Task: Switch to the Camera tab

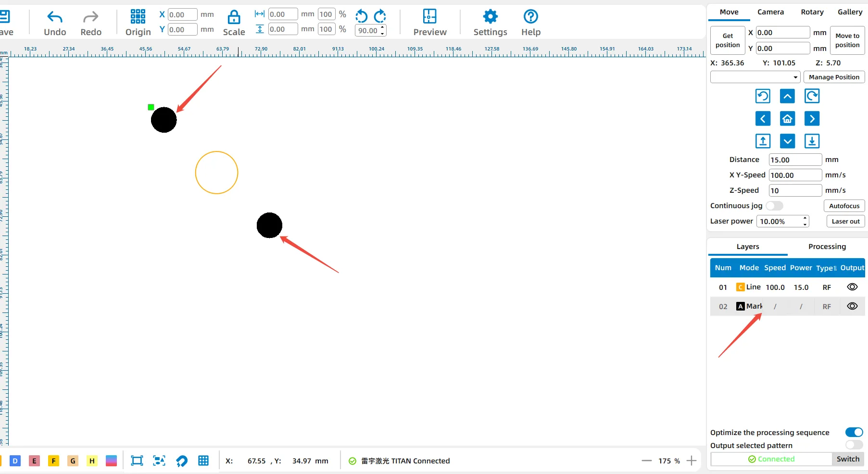Action: (x=770, y=12)
